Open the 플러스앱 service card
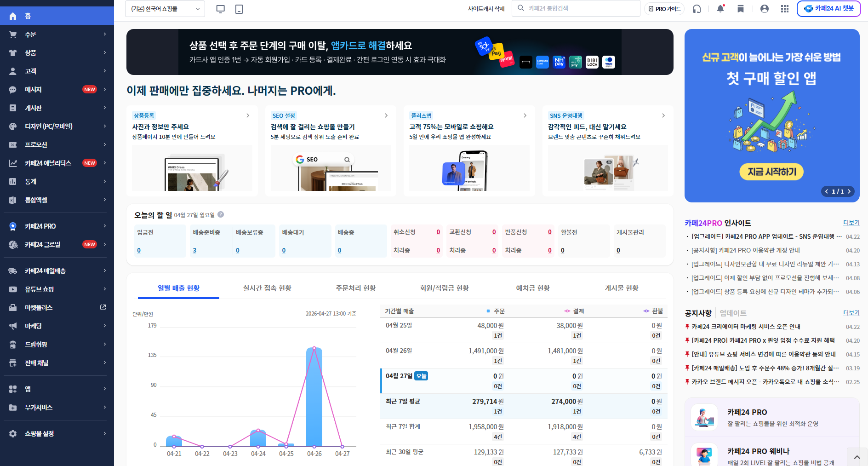 click(469, 151)
